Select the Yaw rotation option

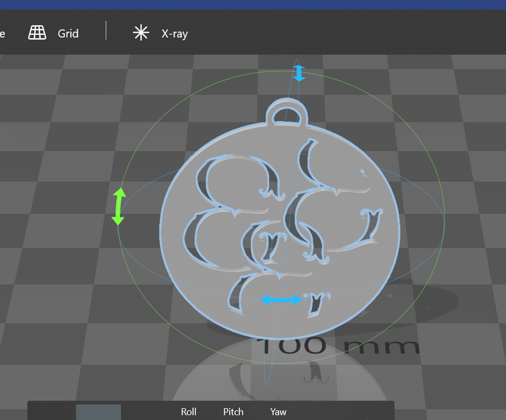pos(278,411)
